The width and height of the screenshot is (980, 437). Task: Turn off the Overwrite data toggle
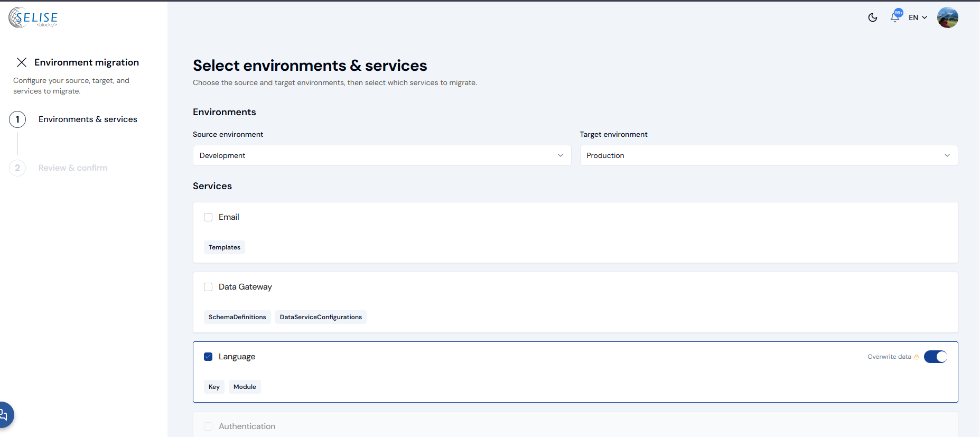tap(935, 357)
